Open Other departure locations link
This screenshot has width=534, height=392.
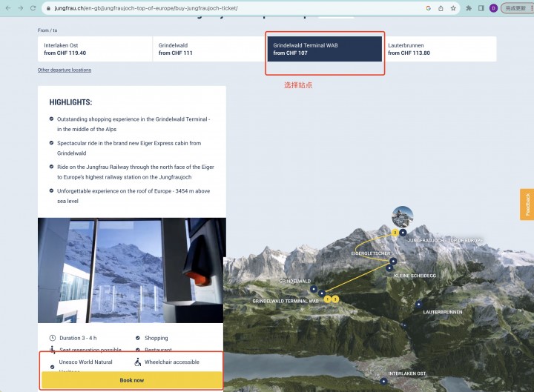65,70
